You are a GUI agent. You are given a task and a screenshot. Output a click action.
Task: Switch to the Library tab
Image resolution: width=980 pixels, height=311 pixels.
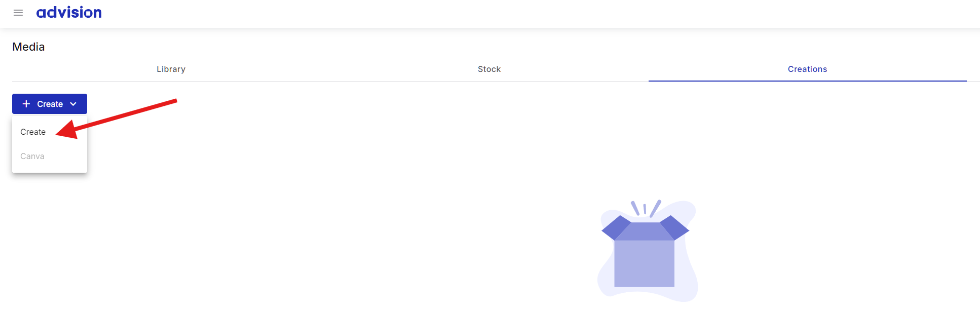pos(171,69)
